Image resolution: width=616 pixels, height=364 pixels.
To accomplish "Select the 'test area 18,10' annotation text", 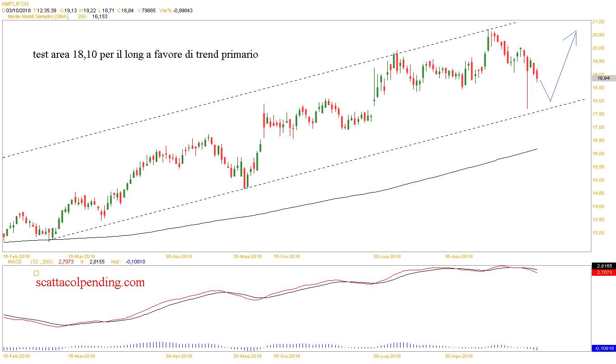I will [x=145, y=55].
